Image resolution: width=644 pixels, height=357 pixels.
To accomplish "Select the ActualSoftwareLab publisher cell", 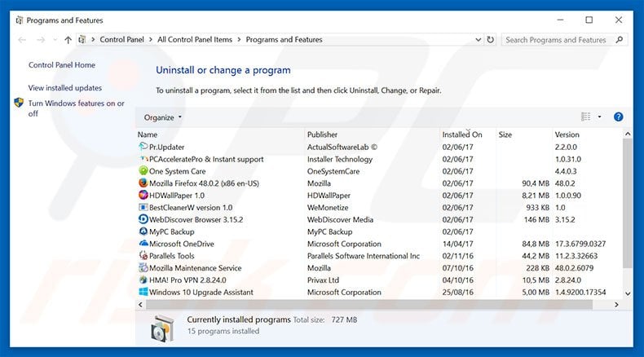I will click(342, 147).
